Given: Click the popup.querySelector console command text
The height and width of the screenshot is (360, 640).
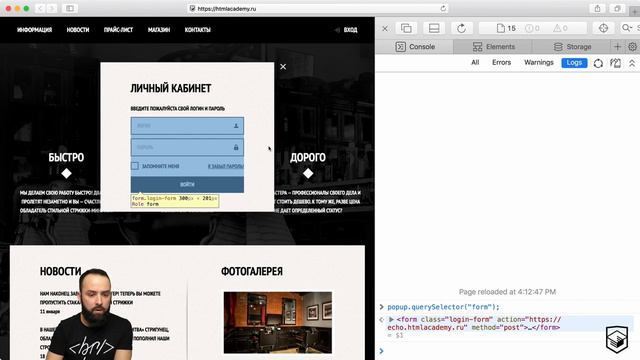Looking at the screenshot, I should click(x=443, y=307).
